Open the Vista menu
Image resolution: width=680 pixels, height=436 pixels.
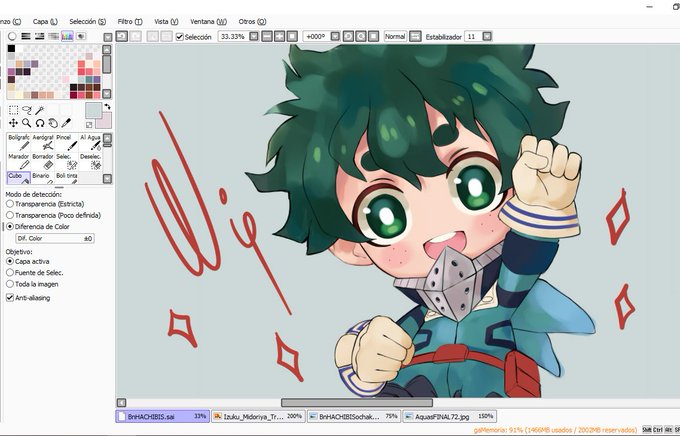click(166, 21)
